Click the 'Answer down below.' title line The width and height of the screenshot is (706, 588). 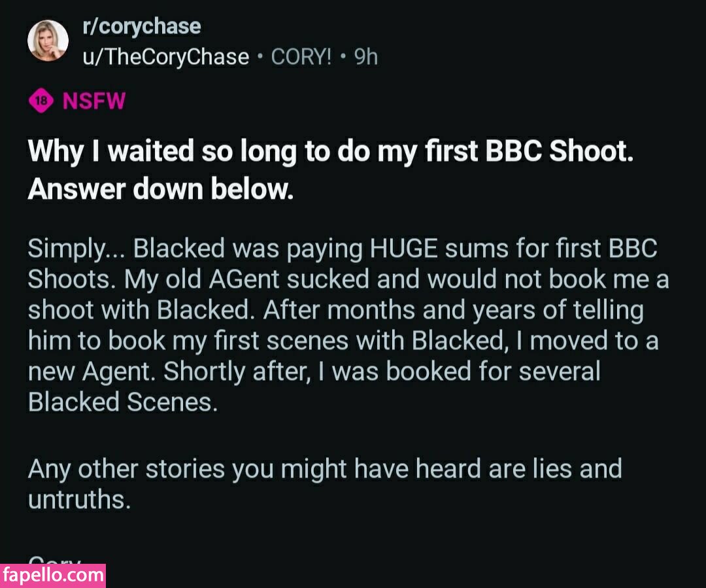[160, 189]
